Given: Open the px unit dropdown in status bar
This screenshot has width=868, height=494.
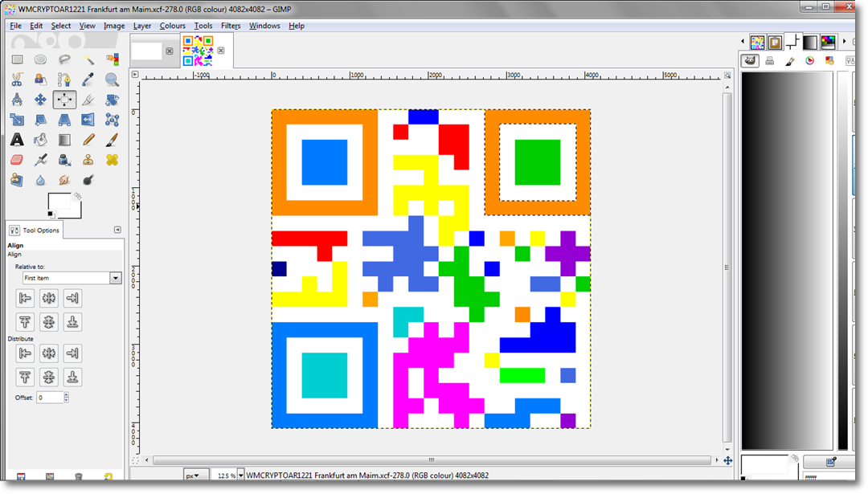Looking at the screenshot, I should pyautogui.click(x=196, y=476).
